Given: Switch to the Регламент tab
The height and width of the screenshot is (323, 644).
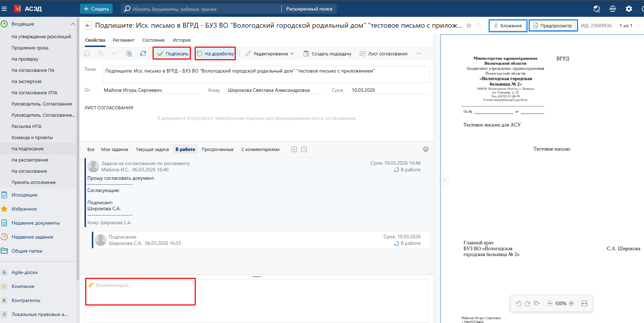Looking at the screenshot, I should (x=123, y=40).
